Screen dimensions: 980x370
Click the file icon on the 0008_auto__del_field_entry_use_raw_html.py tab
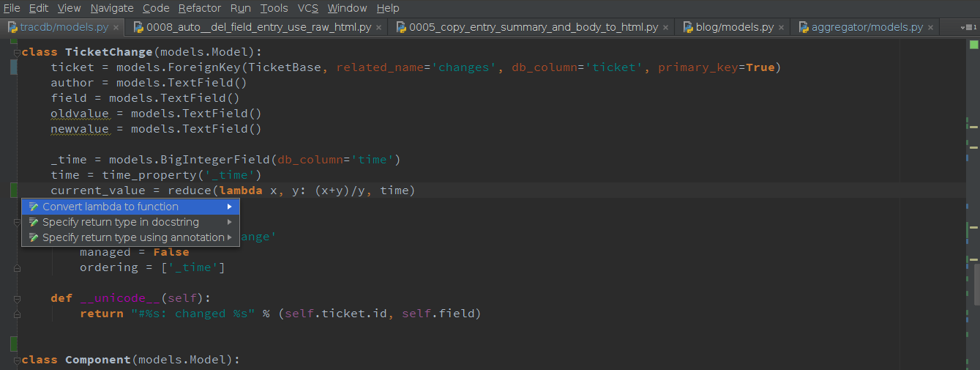pyautogui.click(x=138, y=27)
